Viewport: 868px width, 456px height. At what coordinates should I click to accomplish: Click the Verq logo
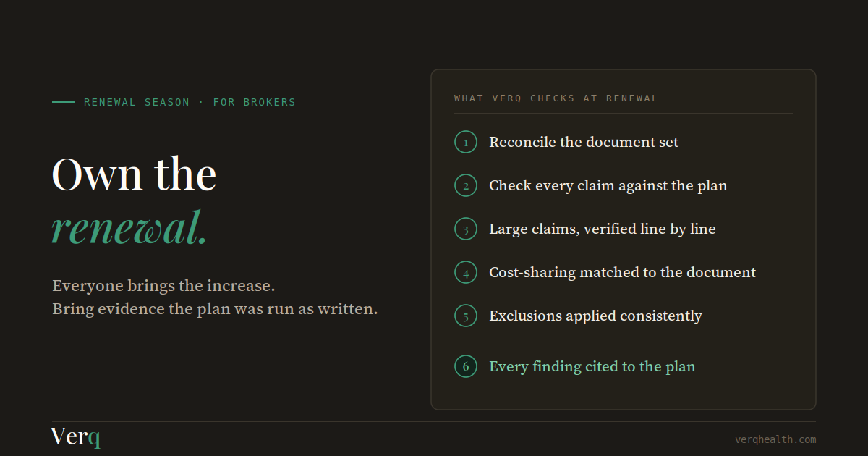pos(76,437)
